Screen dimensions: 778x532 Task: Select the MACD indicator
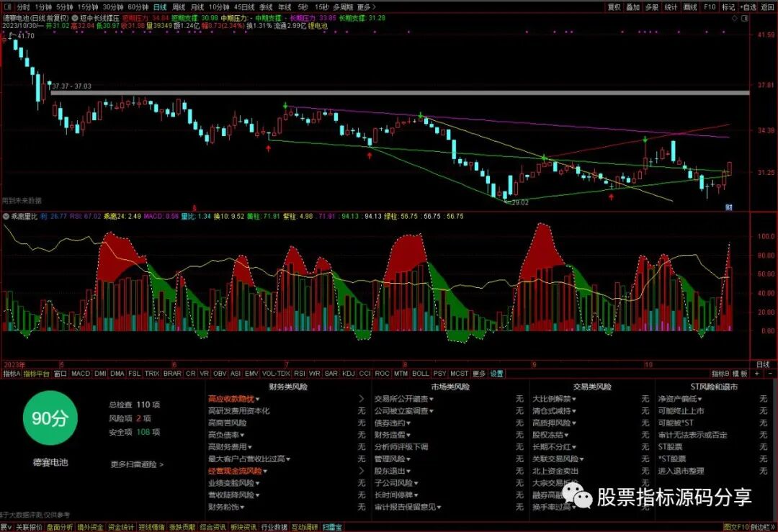point(81,374)
